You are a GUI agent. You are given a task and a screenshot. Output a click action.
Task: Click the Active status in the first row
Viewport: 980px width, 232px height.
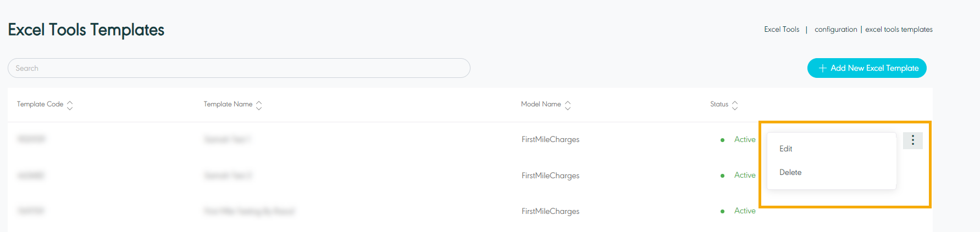pyautogui.click(x=745, y=139)
